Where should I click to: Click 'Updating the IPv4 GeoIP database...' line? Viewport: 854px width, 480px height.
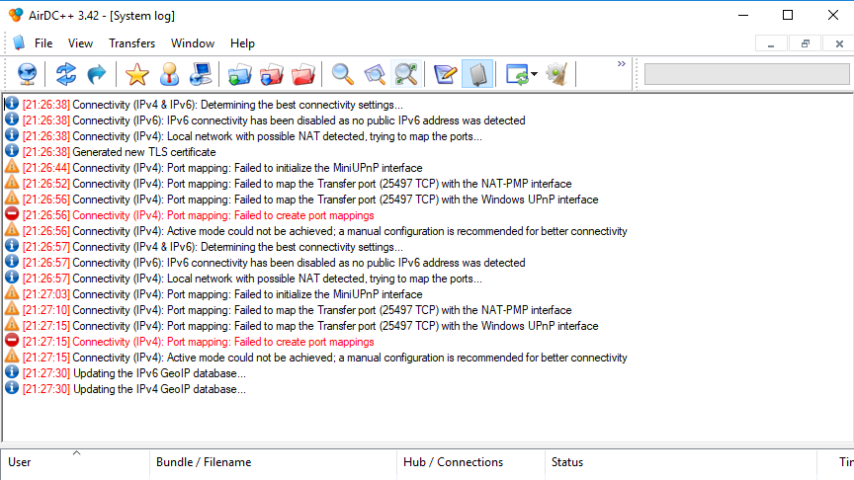point(159,389)
